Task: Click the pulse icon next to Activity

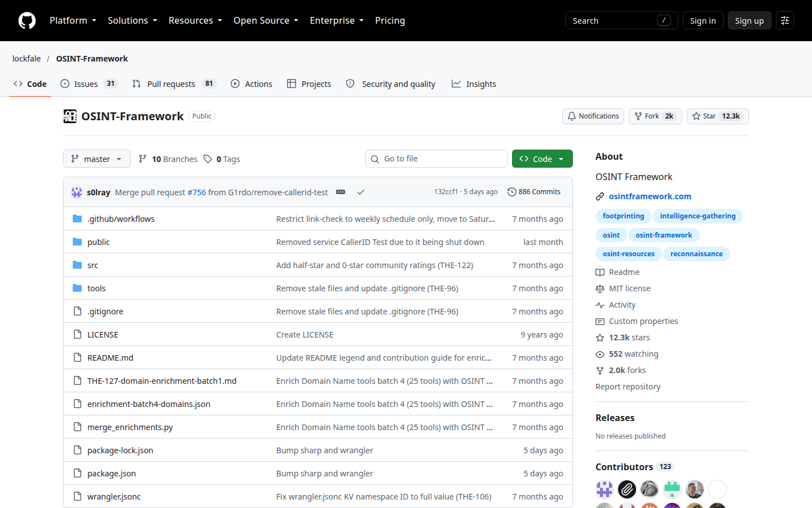Action: coord(600,305)
